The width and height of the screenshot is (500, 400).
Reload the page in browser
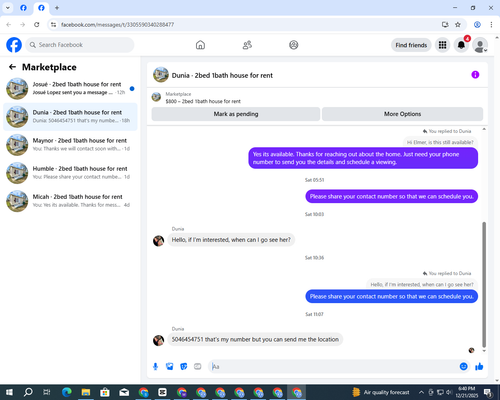[37, 25]
